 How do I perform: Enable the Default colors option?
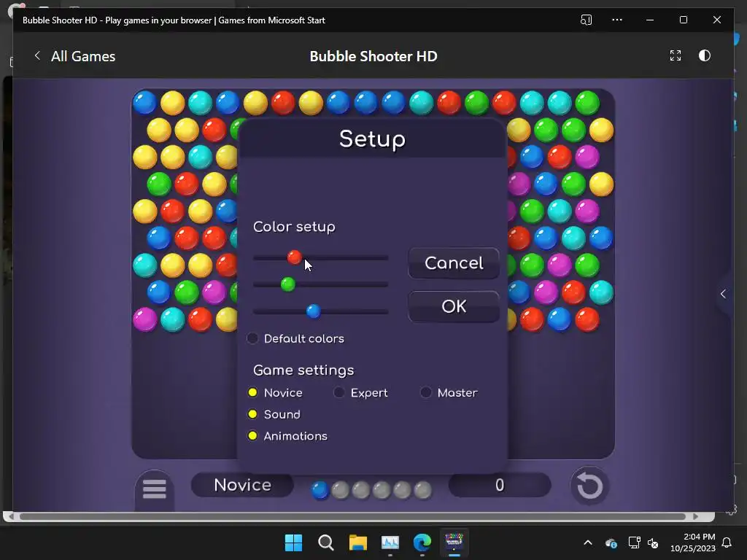tap(252, 338)
